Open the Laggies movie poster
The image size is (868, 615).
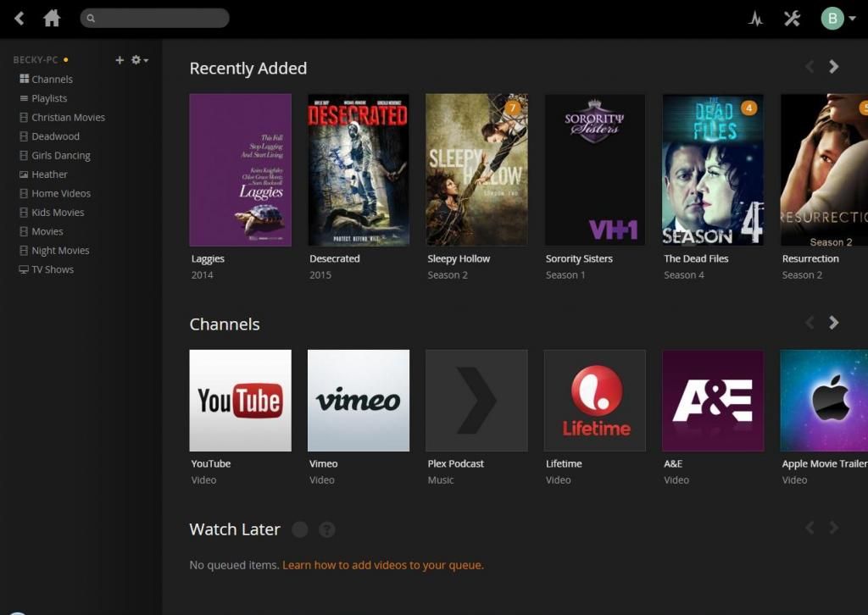click(x=240, y=169)
